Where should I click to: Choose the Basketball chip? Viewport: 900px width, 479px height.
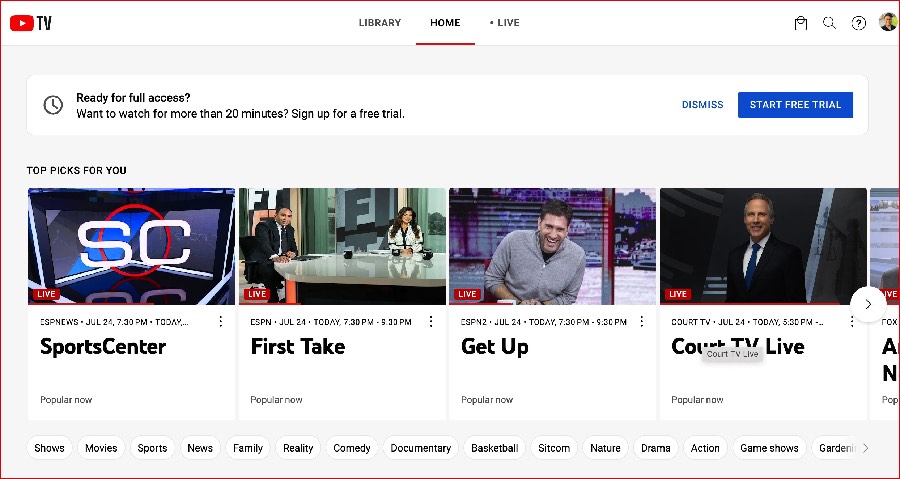[x=495, y=448]
